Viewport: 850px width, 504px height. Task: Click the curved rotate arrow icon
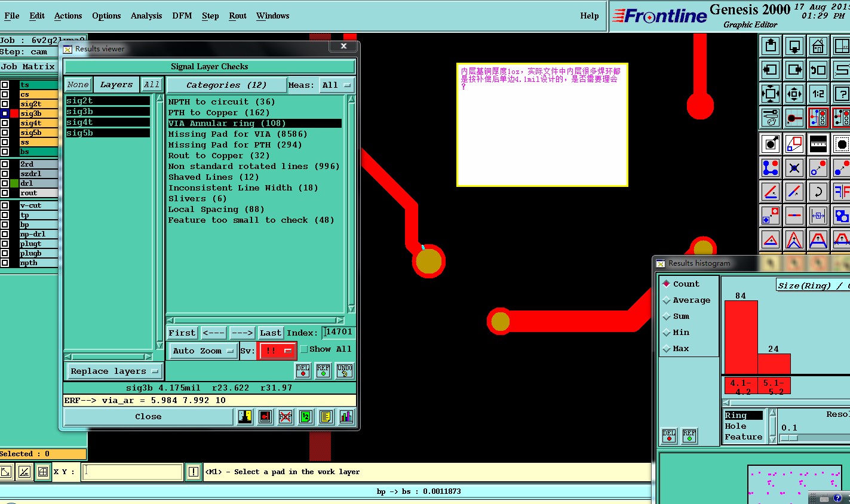pos(818,192)
